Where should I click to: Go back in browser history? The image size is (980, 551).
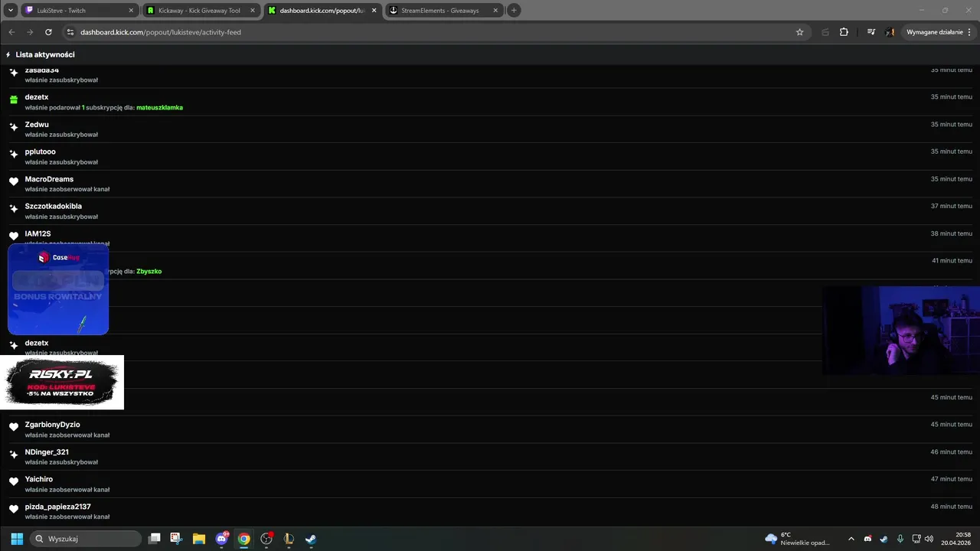coord(11,32)
